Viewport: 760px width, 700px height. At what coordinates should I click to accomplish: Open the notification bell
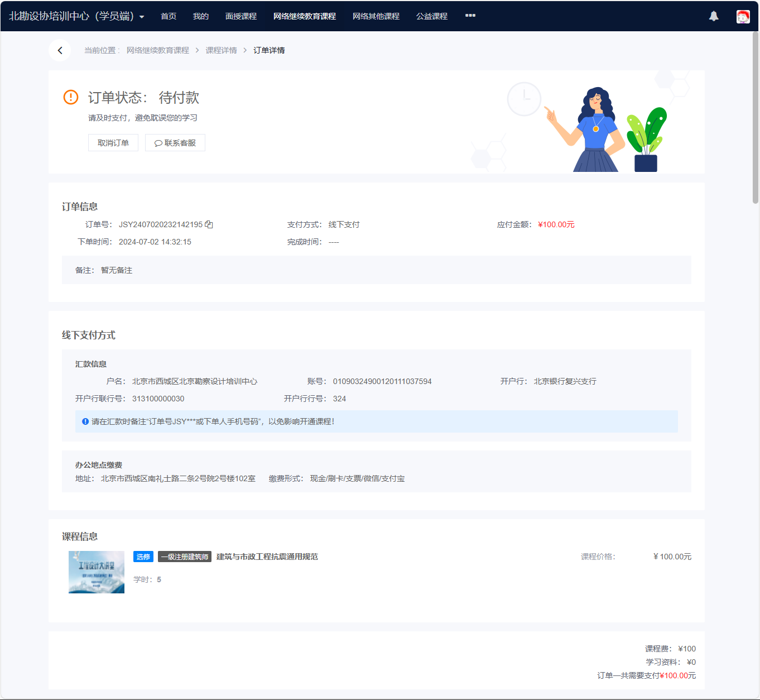point(714,16)
